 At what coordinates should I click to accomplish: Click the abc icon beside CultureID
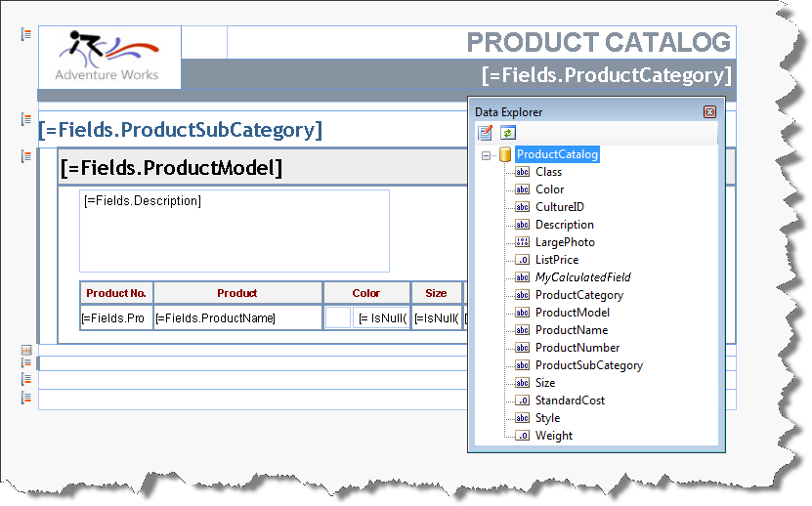point(522,207)
